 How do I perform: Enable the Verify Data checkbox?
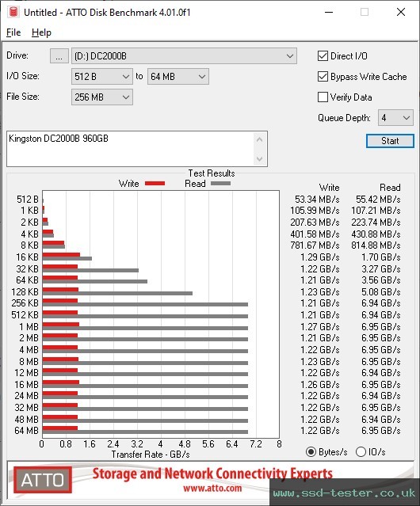point(323,97)
